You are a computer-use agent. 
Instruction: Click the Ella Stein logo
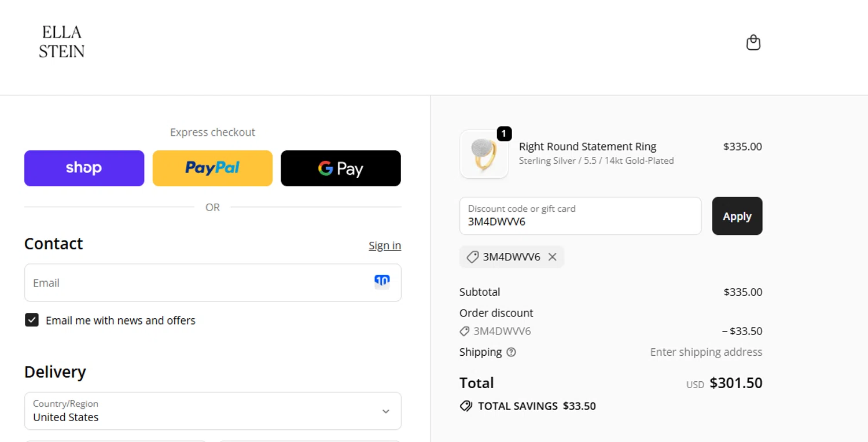[62, 42]
